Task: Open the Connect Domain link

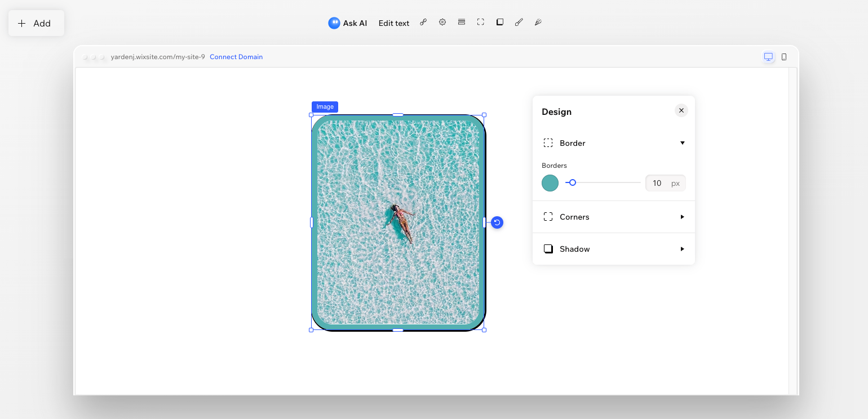Action: click(236, 57)
